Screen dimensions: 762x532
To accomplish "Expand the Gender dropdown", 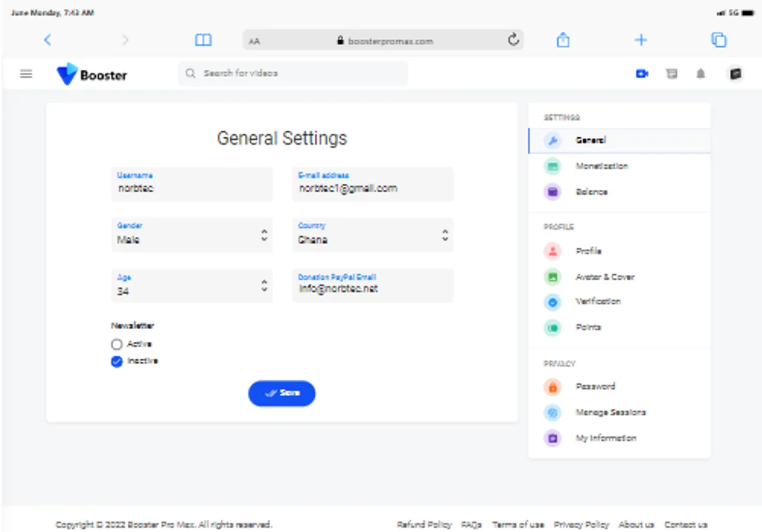I will (x=192, y=235).
